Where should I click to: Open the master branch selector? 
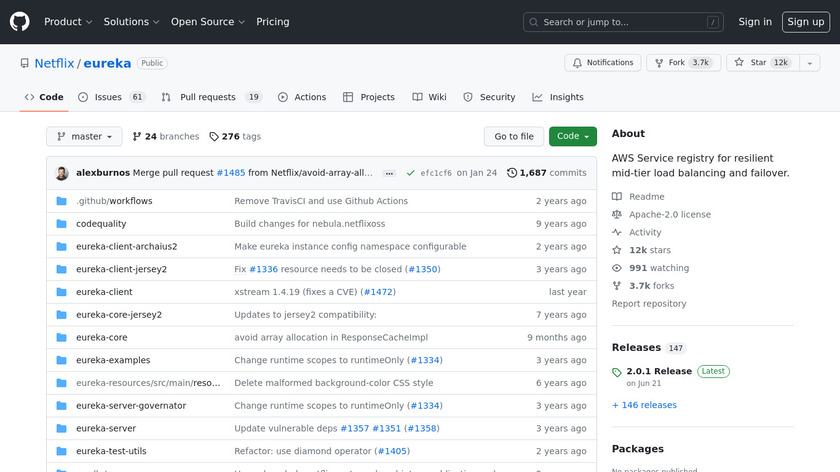coord(84,137)
